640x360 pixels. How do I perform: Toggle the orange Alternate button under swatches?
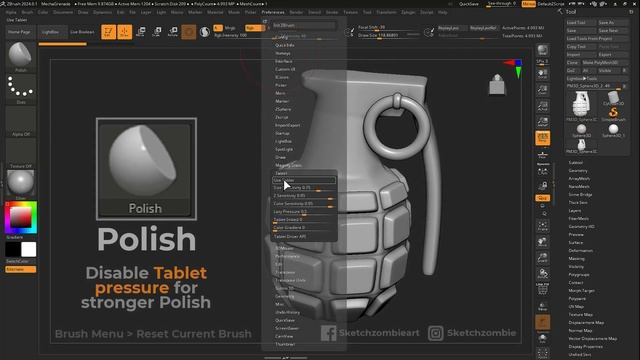pyautogui.click(x=20, y=269)
